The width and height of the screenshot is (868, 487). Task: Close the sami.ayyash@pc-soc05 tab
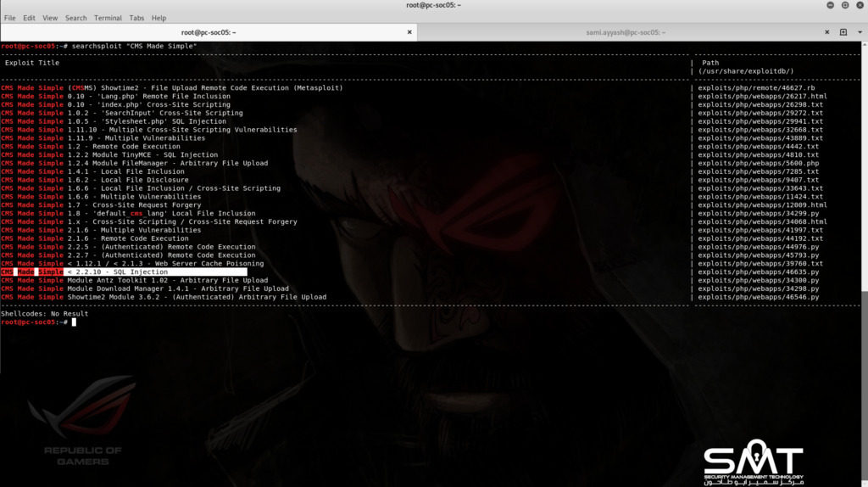point(827,32)
